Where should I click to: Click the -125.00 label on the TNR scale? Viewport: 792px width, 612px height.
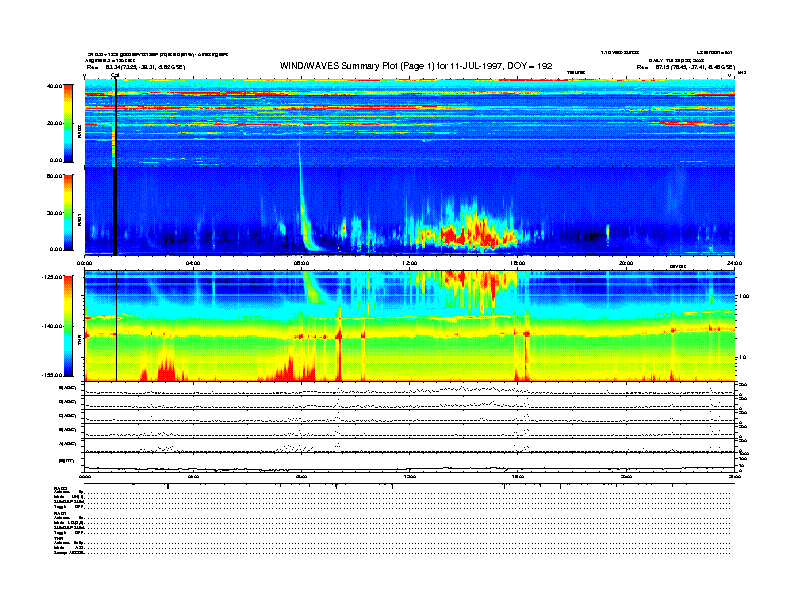tap(52, 277)
